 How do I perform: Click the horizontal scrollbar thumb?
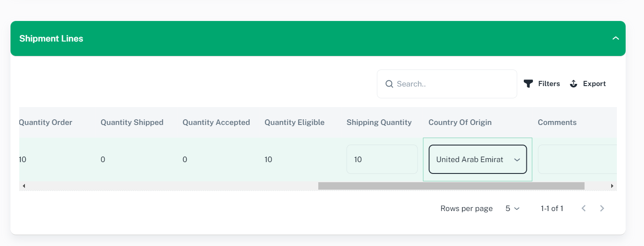[x=451, y=186]
